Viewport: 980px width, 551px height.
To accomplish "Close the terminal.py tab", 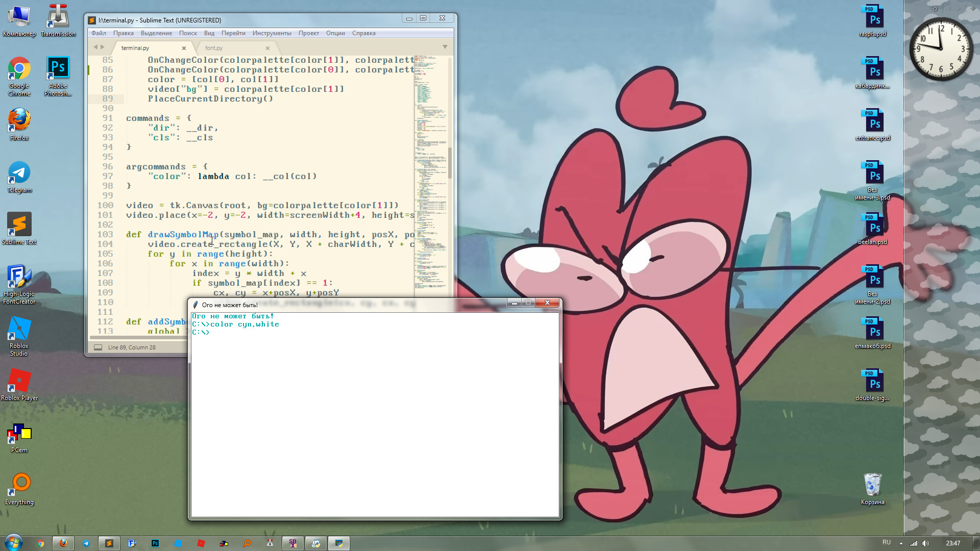I will point(184,48).
